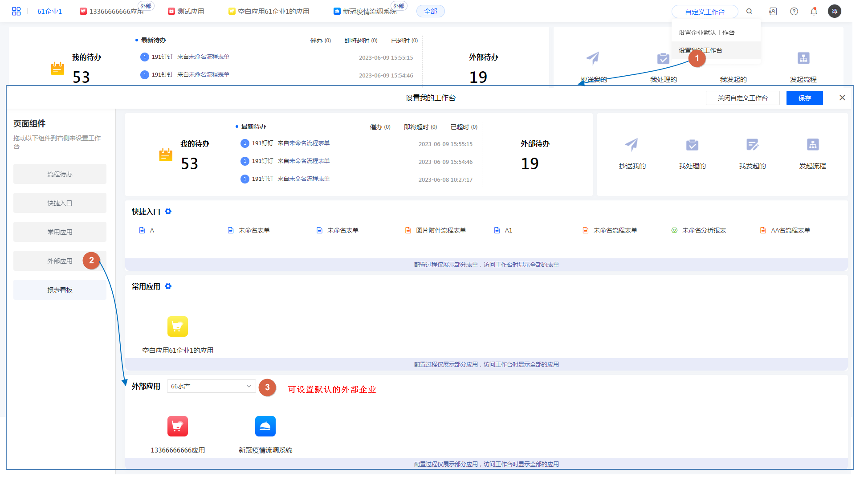This screenshot has height=477, width=868.
Task: Click the app grid icon in top bar
Action: point(16,12)
